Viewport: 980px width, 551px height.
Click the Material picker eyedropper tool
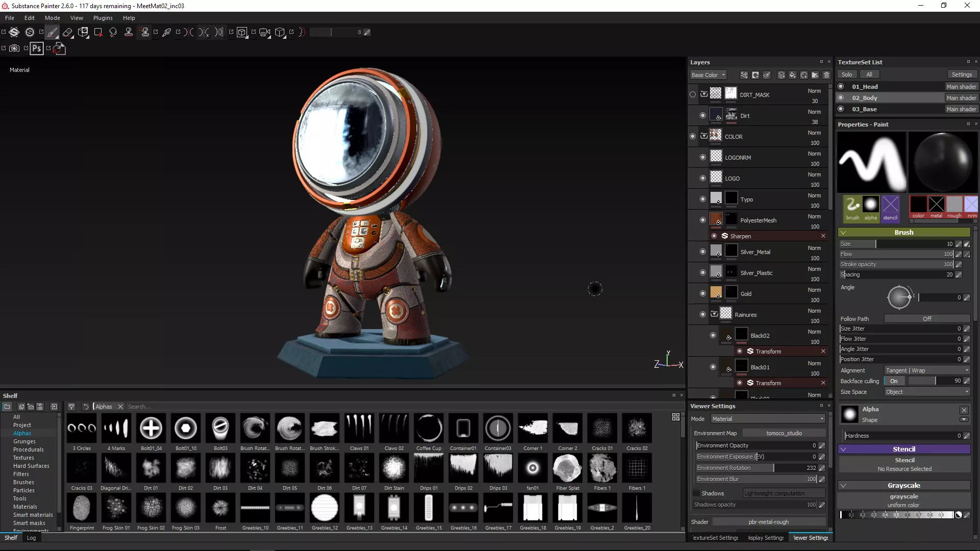point(166,32)
